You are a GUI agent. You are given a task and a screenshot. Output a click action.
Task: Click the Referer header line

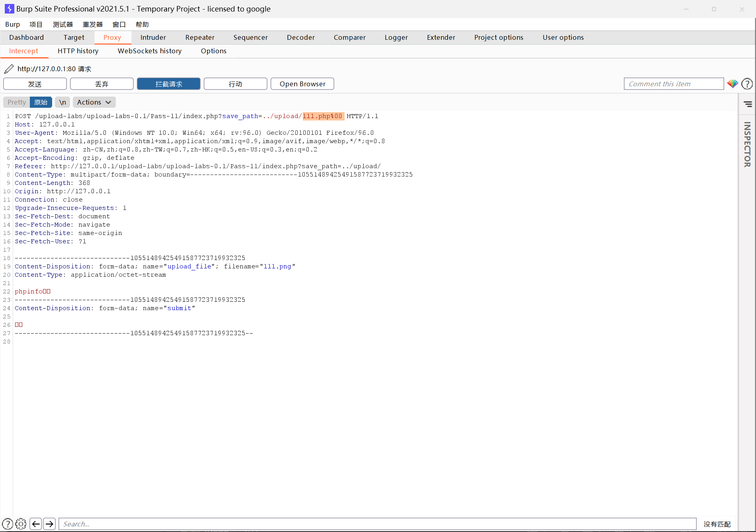point(198,166)
